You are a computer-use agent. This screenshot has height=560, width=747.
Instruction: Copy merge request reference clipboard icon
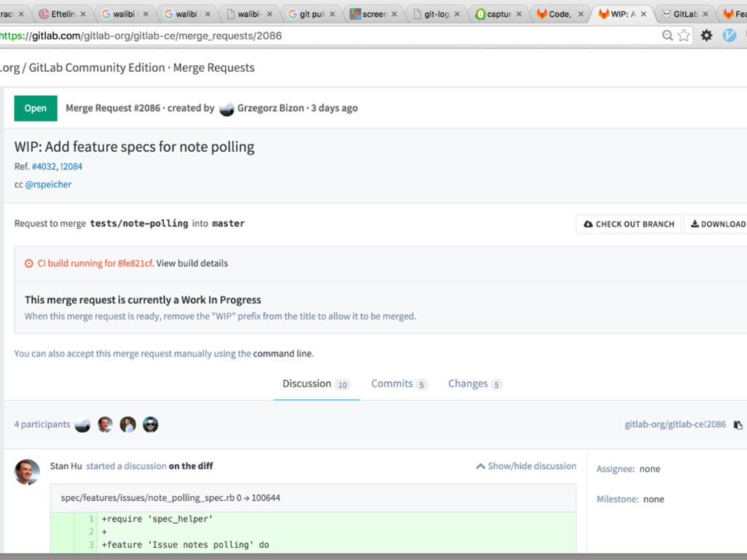[x=738, y=425]
